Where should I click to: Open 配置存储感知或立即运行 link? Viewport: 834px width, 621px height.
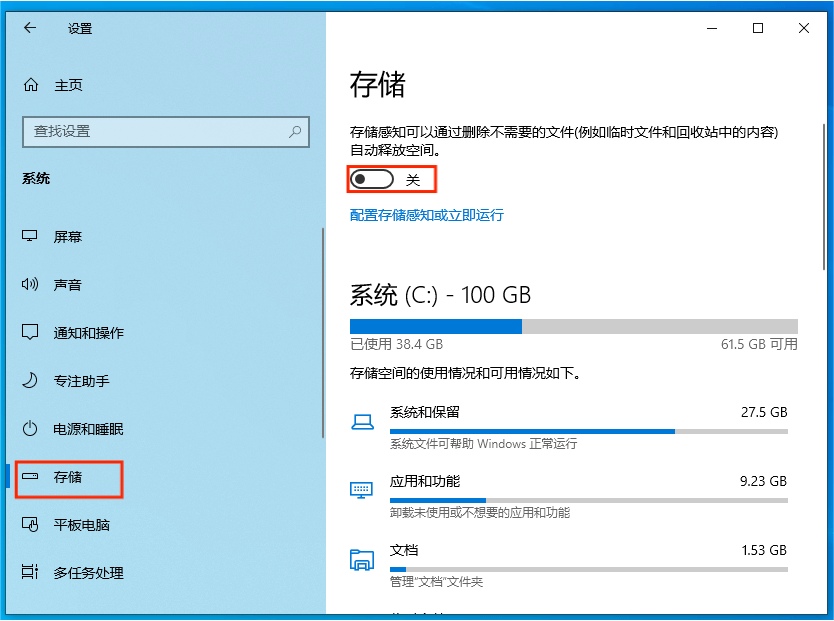[x=426, y=215]
